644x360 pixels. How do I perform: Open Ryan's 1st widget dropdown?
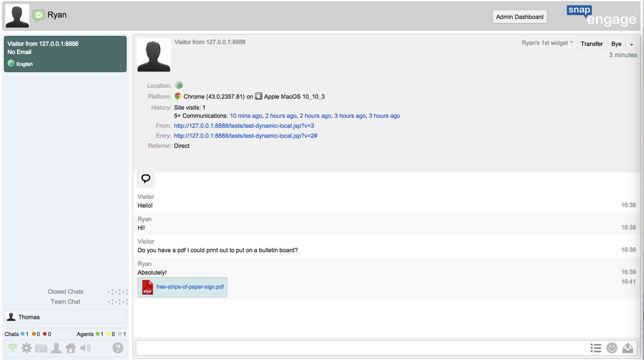547,43
